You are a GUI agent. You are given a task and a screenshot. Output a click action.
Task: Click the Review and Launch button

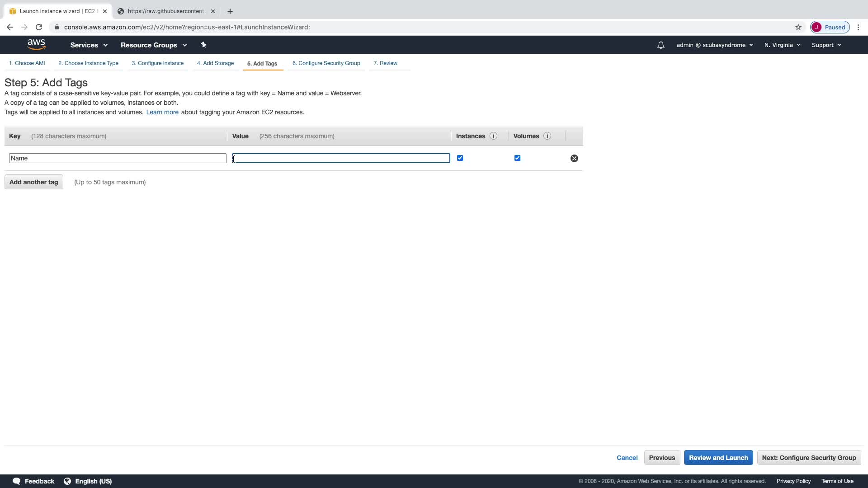[718, 458]
